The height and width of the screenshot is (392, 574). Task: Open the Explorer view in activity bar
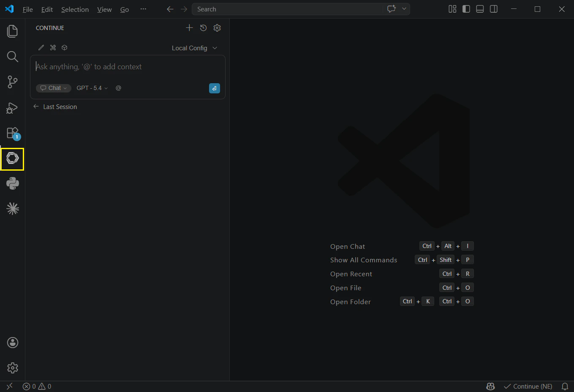pyautogui.click(x=13, y=31)
